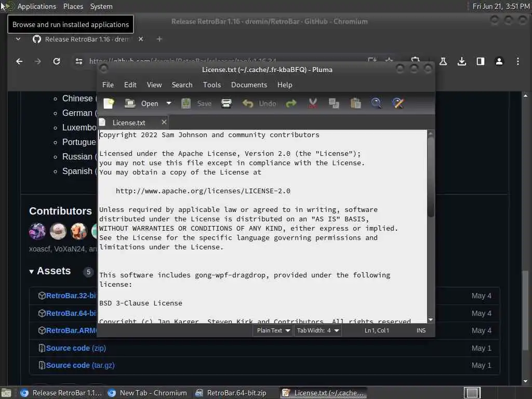Click the clock Fri Jun 21

[501, 6]
